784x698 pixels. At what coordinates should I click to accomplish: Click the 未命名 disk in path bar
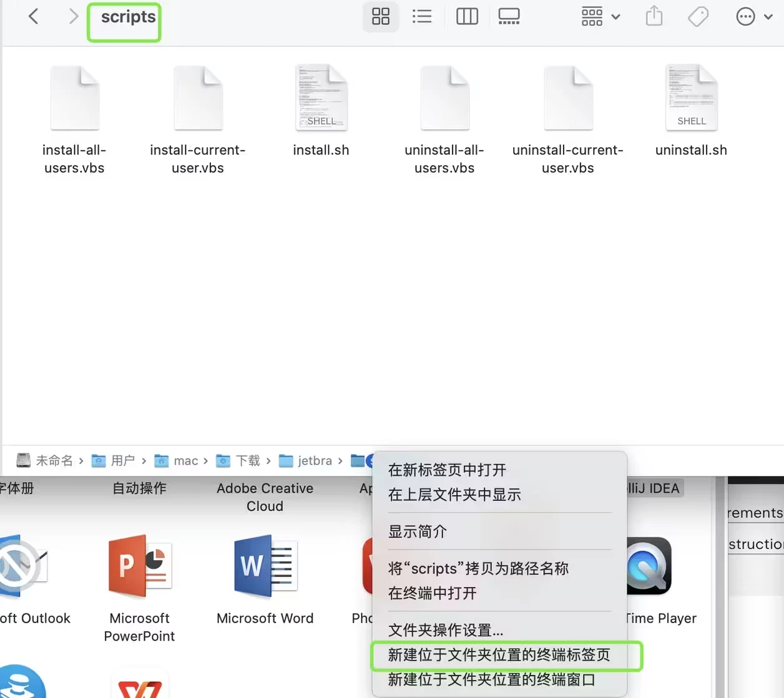coord(45,461)
